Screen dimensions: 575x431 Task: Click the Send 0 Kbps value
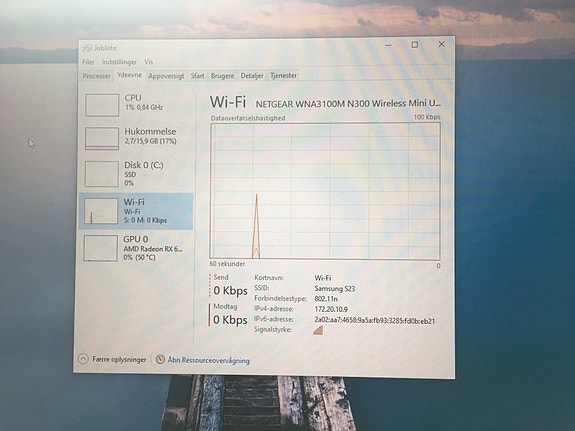click(231, 291)
